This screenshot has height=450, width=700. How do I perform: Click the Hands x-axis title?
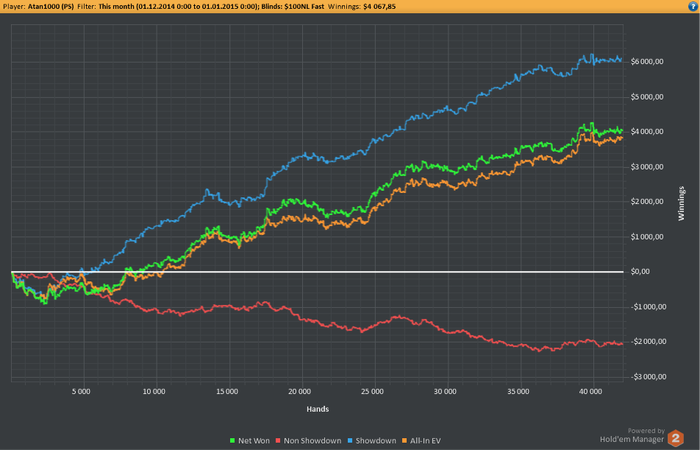pos(317,409)
